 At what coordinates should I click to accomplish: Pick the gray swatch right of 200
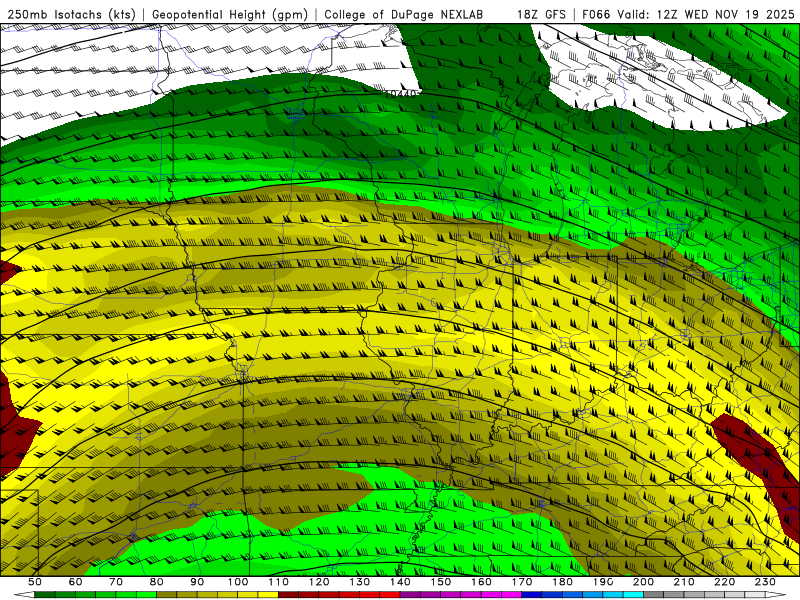[x=654, y=595]
